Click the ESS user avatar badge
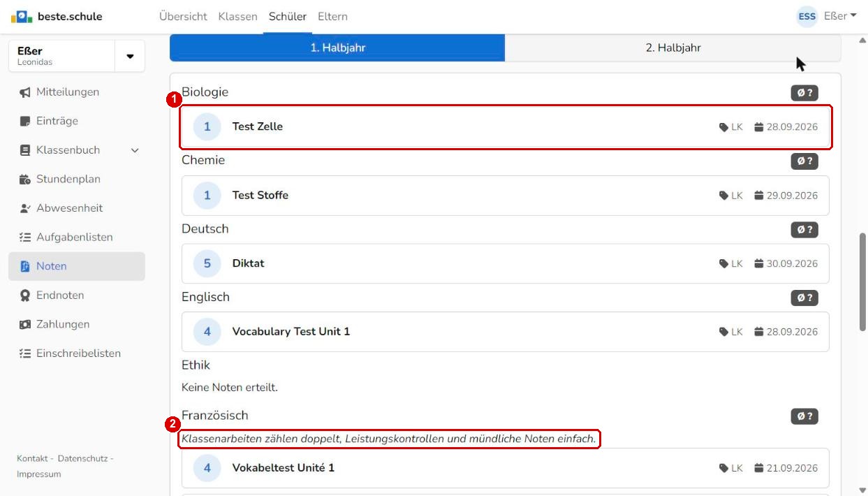This screenshot has width=868, height=496. (807, 16)
